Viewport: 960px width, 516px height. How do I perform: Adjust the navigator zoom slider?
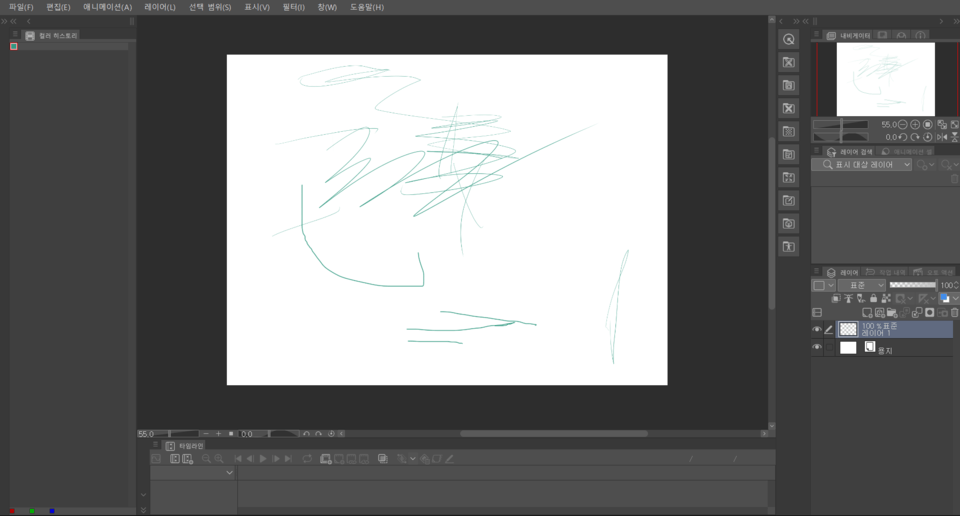(841, 125)
